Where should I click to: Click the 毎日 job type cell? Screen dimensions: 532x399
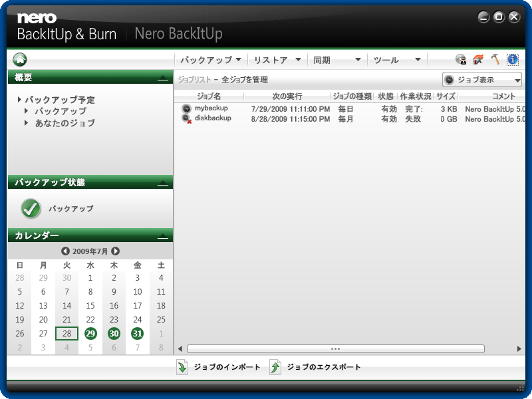346,109
